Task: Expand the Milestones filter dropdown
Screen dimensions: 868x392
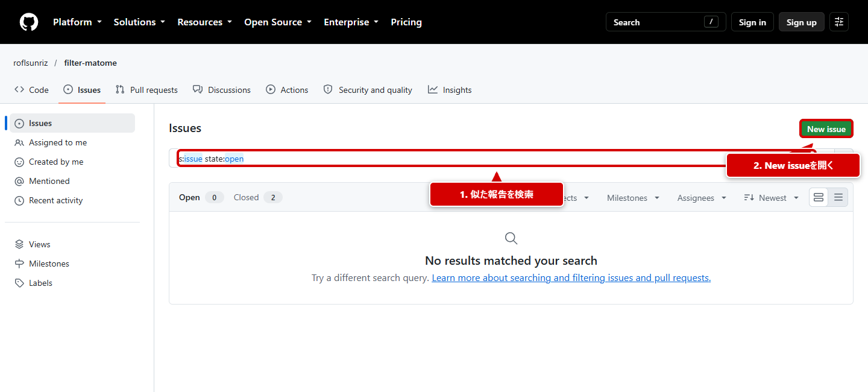Action: pos(633,198)
